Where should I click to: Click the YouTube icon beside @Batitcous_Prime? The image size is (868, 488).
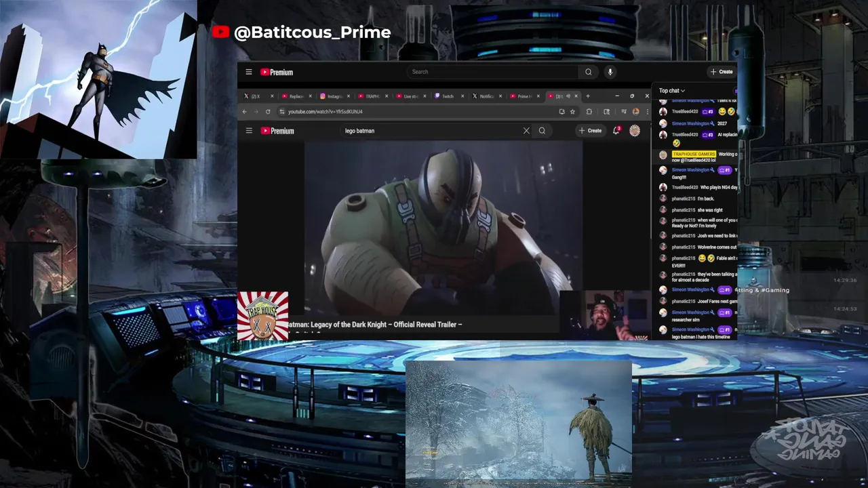click(x=220, y=32)
